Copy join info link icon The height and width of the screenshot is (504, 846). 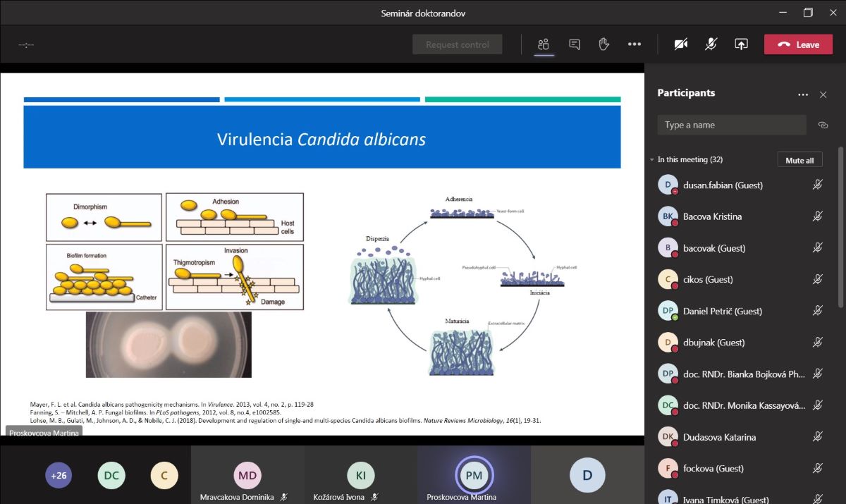tap(823, 125)
